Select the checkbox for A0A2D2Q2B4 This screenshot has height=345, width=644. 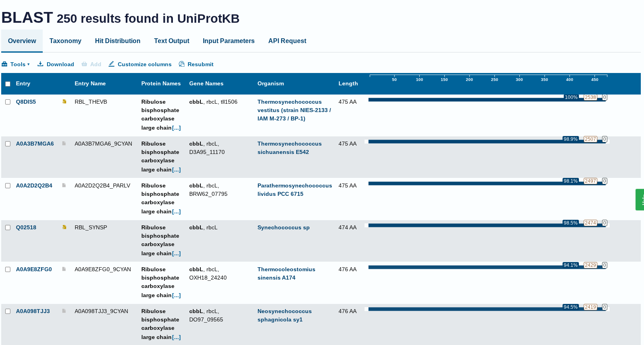(8, 185)
